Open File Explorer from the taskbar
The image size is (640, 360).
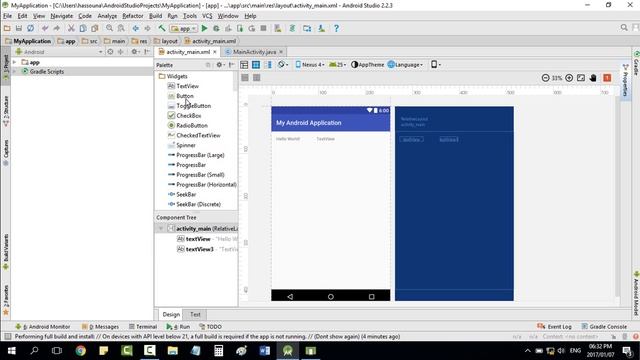[173, 351]
